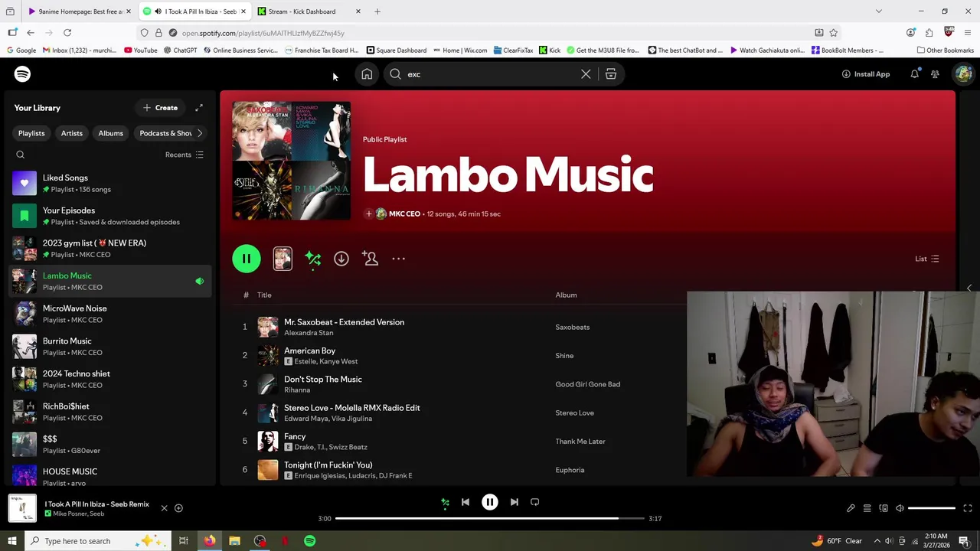Toggle smart shuffle sparkle in playlist header
Viewport: 980px width, 551px height.
point(312,259)
